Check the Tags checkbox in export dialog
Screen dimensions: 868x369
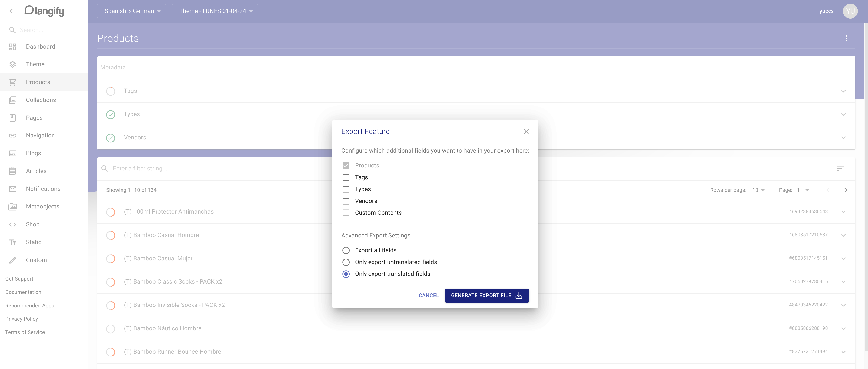[x=346, y=177]
